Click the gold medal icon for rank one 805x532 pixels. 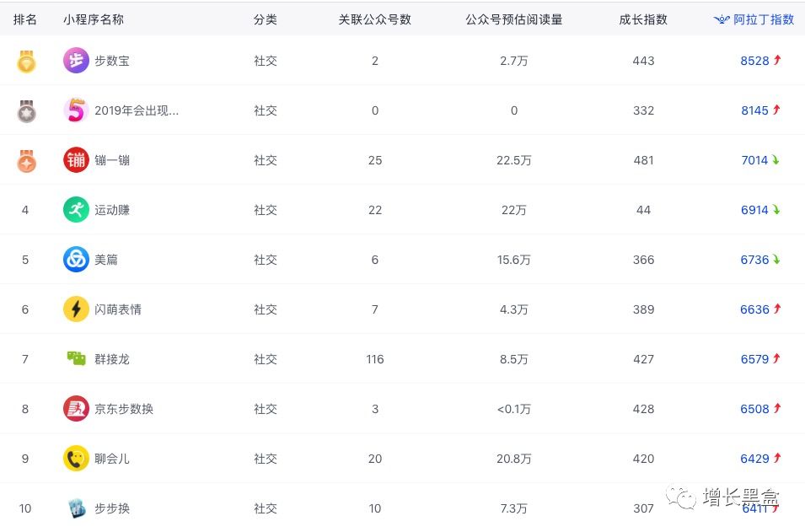tap(26, 60)
